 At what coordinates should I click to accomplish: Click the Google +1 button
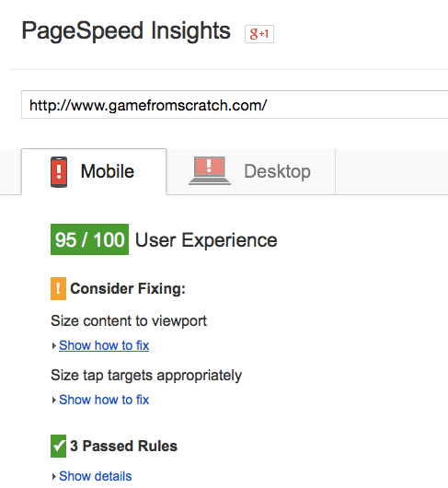pos(259,34)
